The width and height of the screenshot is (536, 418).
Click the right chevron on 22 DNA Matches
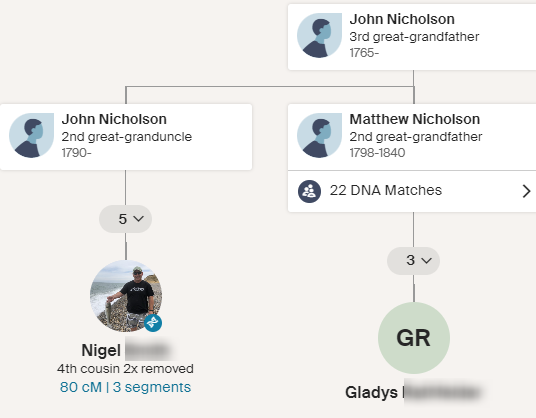526,191
